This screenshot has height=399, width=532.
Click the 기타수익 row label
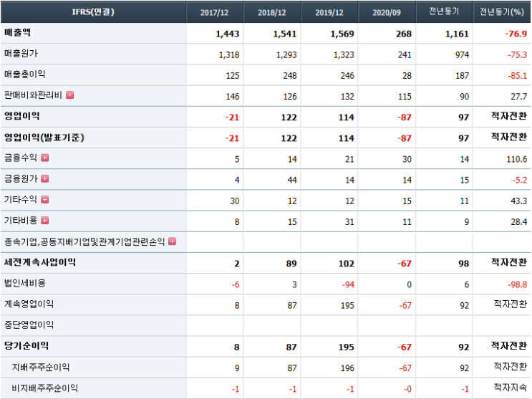point(21,200)
